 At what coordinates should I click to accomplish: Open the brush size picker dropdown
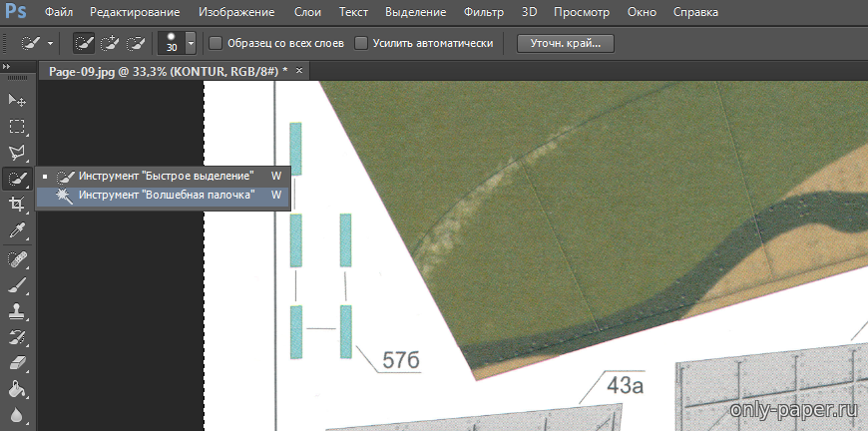pyautogui.click(x=191, y=44)
